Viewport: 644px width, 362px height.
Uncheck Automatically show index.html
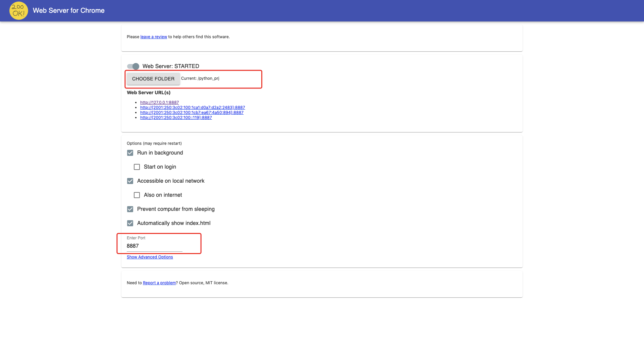coord(130,223)
